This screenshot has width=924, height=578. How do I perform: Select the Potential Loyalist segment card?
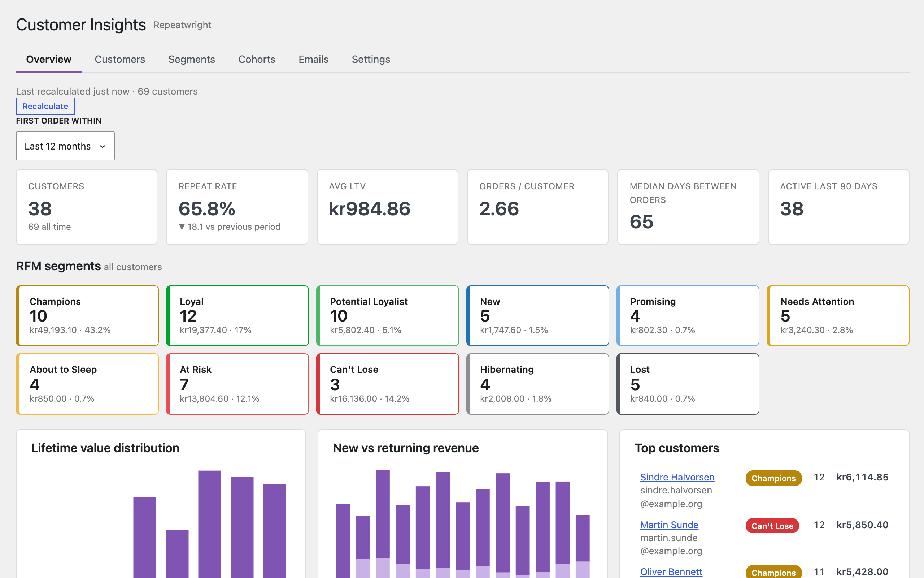click(387, 316)
